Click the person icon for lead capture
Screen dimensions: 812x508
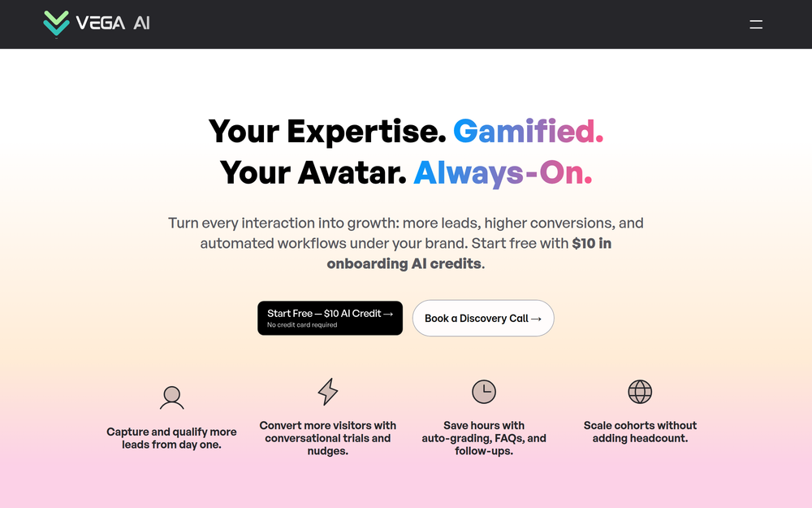pos(172,397)
